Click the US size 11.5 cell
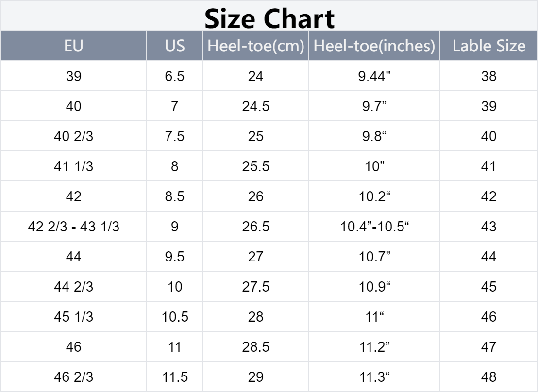 click(x=174, y=377)
